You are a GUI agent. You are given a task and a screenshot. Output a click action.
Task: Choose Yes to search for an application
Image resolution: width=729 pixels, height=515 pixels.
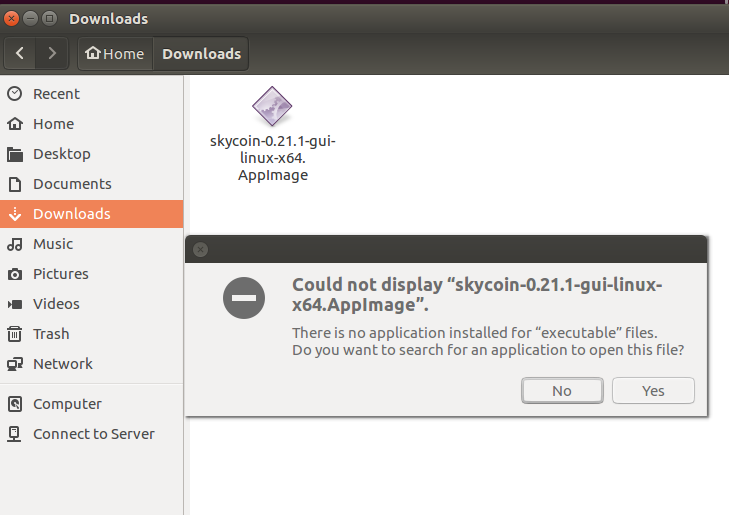point(653,390)
